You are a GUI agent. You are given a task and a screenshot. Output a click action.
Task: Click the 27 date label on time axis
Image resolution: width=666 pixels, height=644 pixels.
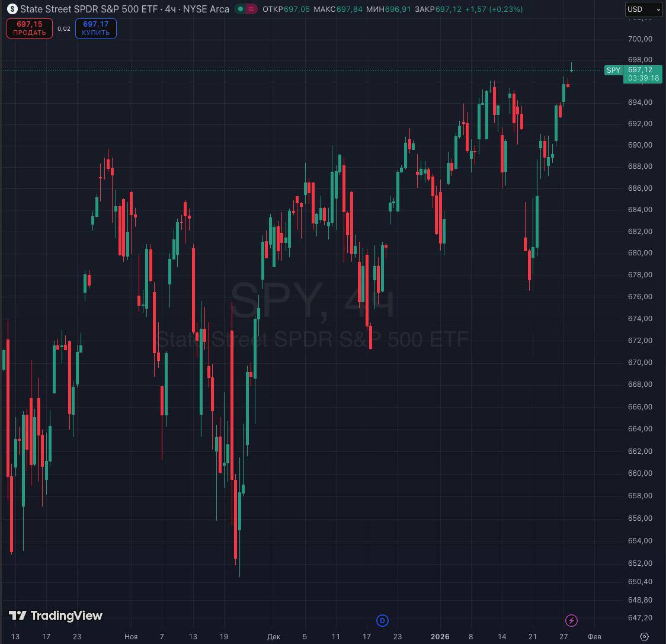(563, 636)
